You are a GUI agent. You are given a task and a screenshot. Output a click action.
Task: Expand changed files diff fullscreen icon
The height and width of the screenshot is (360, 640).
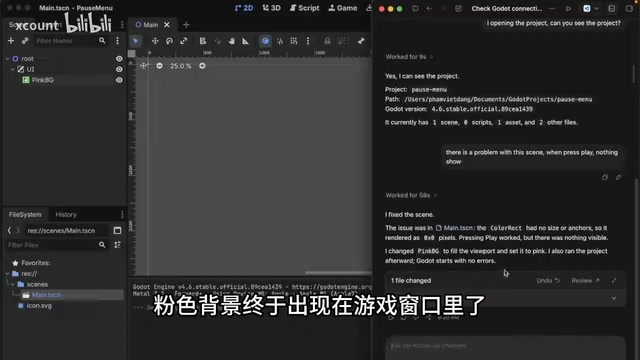pos(614,280)
